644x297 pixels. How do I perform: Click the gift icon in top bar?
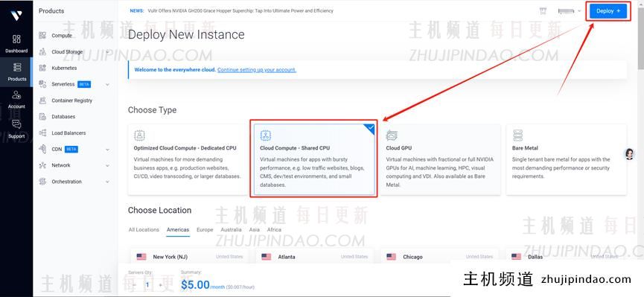[x=543, y=11]
